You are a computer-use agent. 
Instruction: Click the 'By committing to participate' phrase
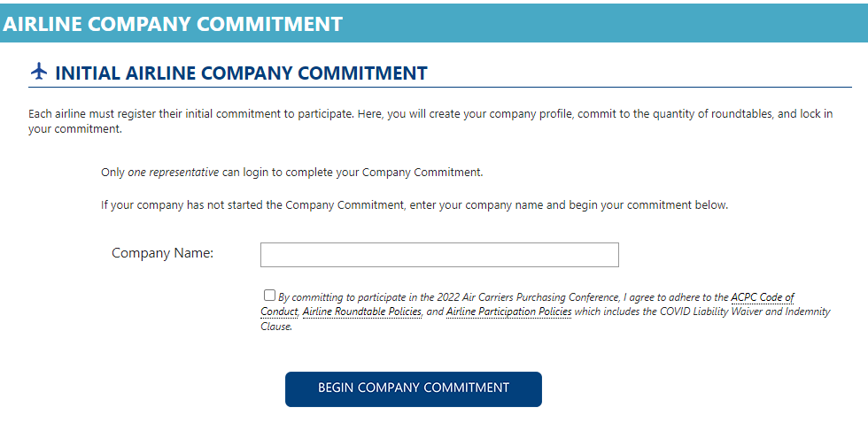pyautogui.click(x=336, y=297)
